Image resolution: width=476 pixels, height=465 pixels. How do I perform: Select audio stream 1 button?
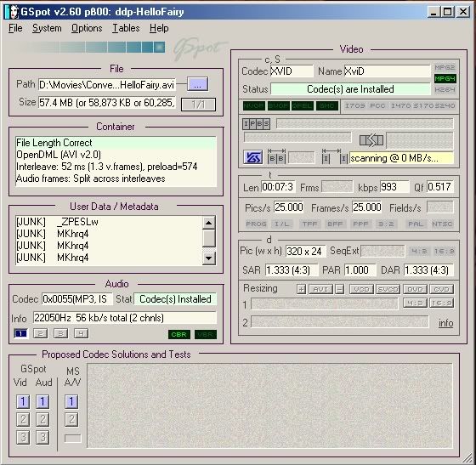click(20, 333)
